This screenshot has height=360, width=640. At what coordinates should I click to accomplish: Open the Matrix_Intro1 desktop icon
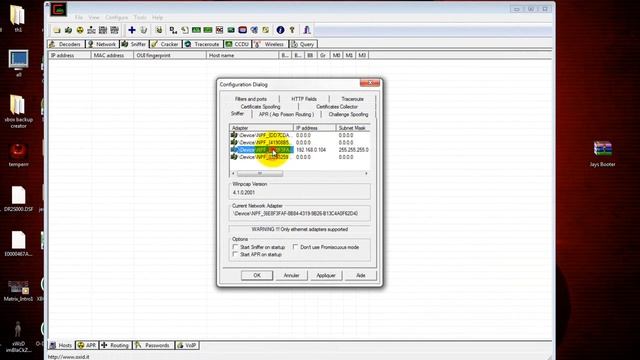point(18,290)
